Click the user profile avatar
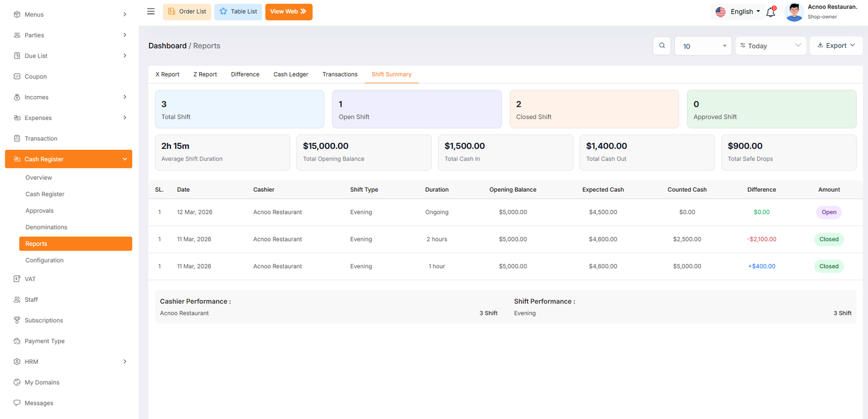Viewport: 868px width, 419px height. click(x=794, y=12)
